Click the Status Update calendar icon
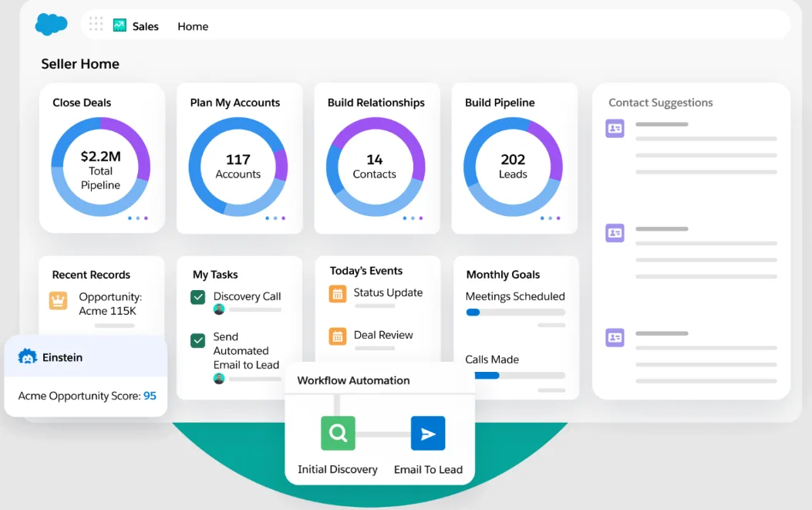 pyautogui.click(x=338, y=294)
